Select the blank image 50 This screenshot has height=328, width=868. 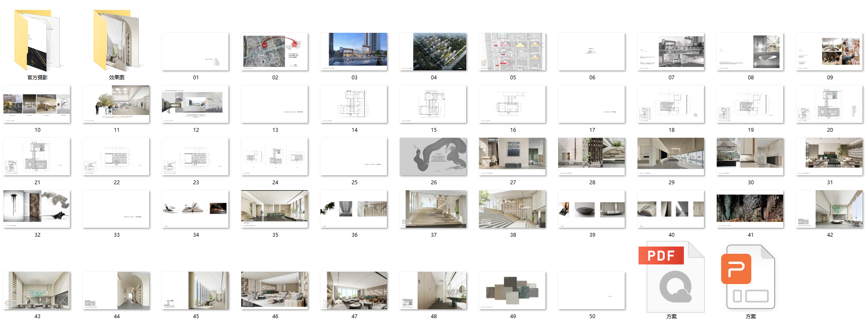(x=592, y=290)
